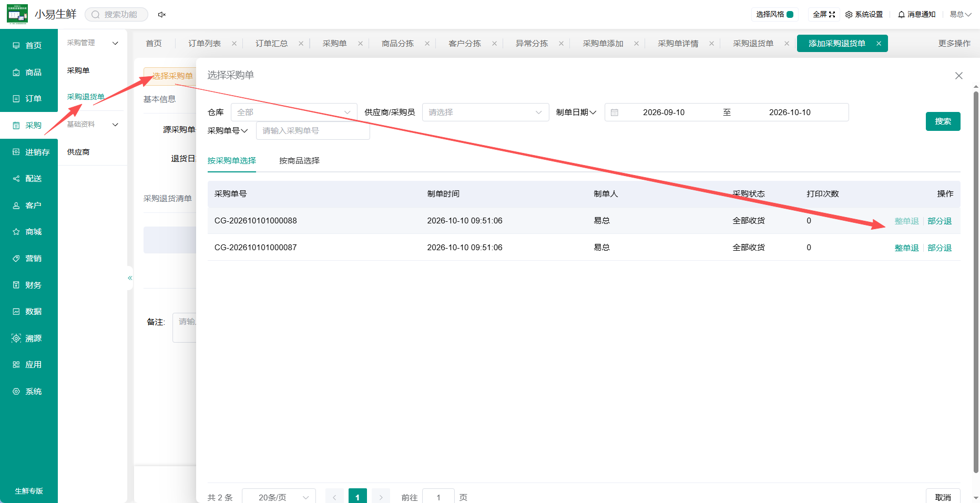
Task: Open 消息通知 notifications
Action: point(917,14)
